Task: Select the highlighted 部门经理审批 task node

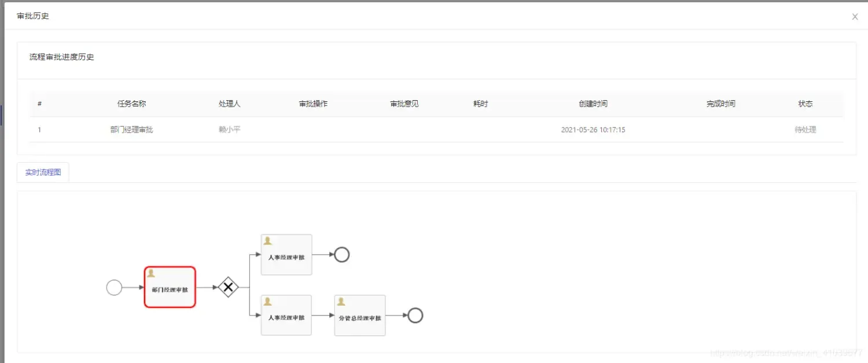Action: click(170, 287)
